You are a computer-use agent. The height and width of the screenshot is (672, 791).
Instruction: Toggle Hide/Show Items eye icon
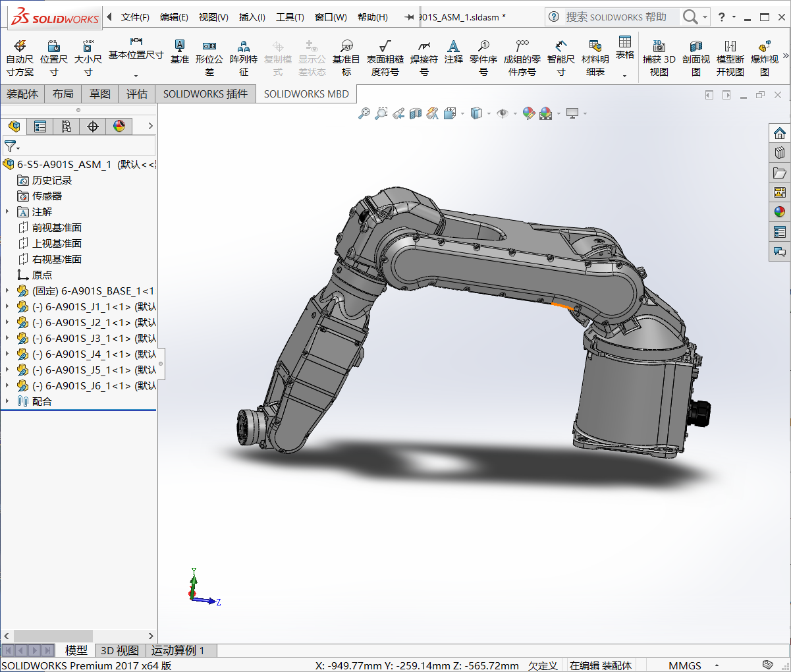point(503,114)
